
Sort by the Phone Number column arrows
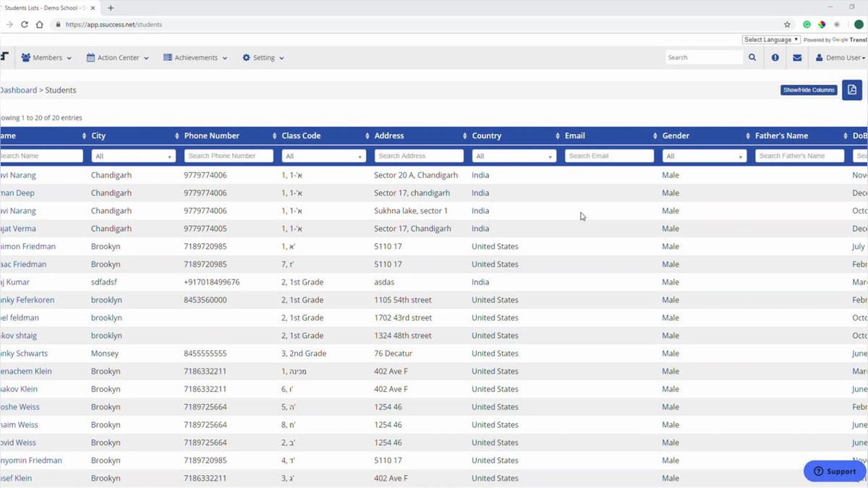pyautogui.click(x=274, y=135)
